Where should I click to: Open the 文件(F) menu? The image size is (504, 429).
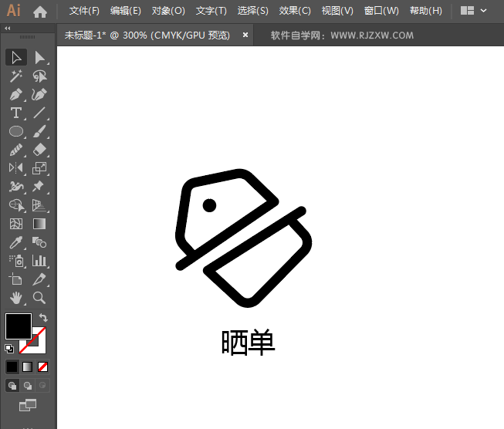tap(84, 11)
